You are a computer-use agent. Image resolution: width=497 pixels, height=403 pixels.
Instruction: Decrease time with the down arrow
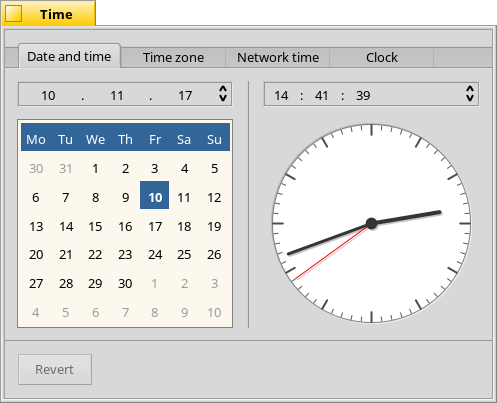click(470, 98)
